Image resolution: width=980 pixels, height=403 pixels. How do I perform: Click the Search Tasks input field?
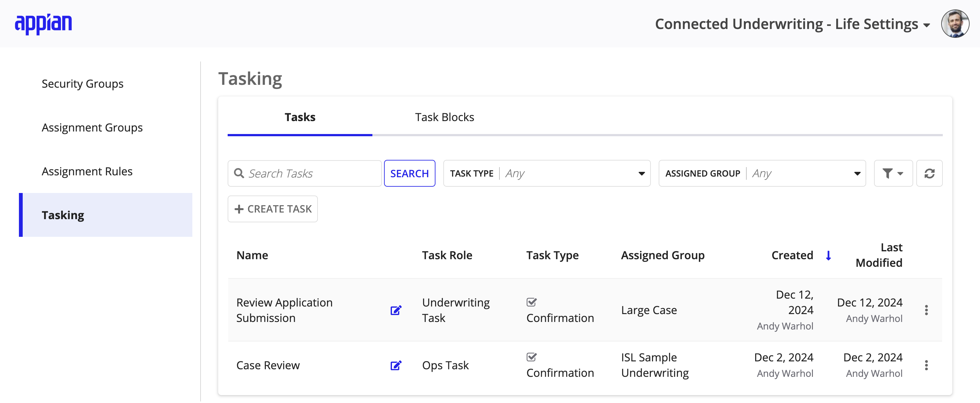[x=304, y=173]
